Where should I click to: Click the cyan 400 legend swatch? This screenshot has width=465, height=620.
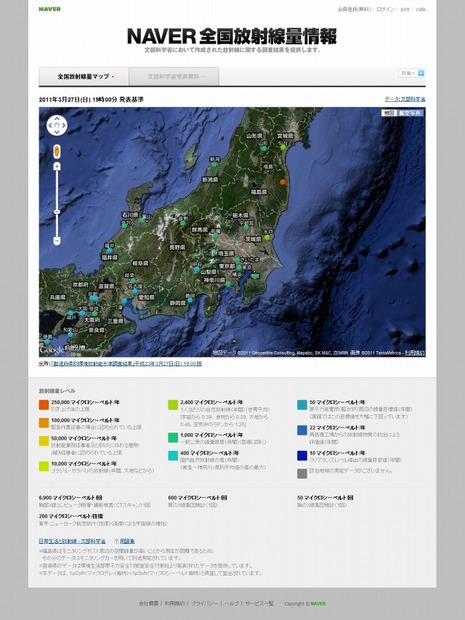(x=173, y=456)
